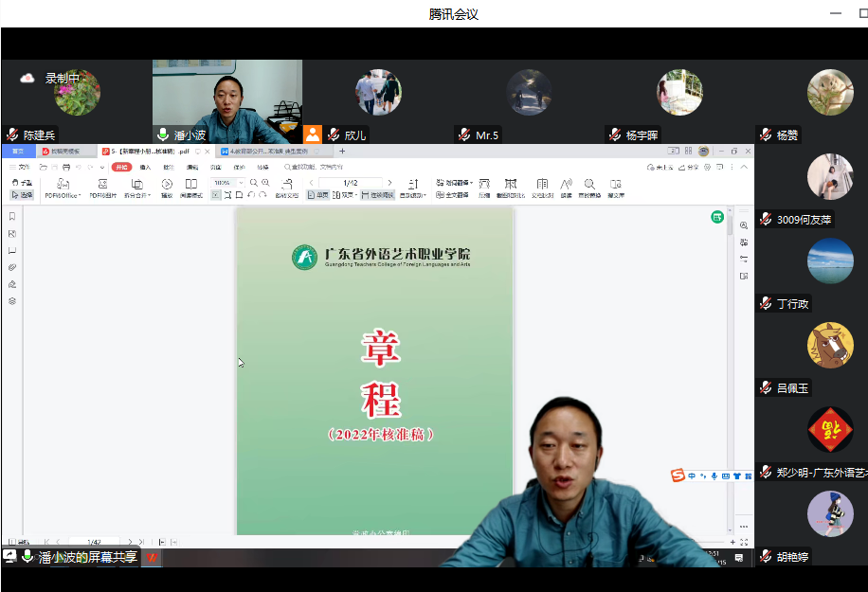Open the auto-scroll dropdown
The height and width of the screenshot is (592, 868).
click(x=413, y=188)
